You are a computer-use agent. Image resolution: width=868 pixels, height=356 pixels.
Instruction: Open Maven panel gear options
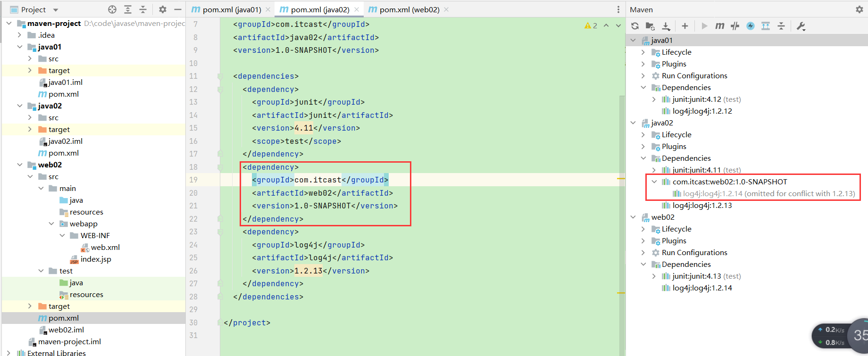point(859,9)
